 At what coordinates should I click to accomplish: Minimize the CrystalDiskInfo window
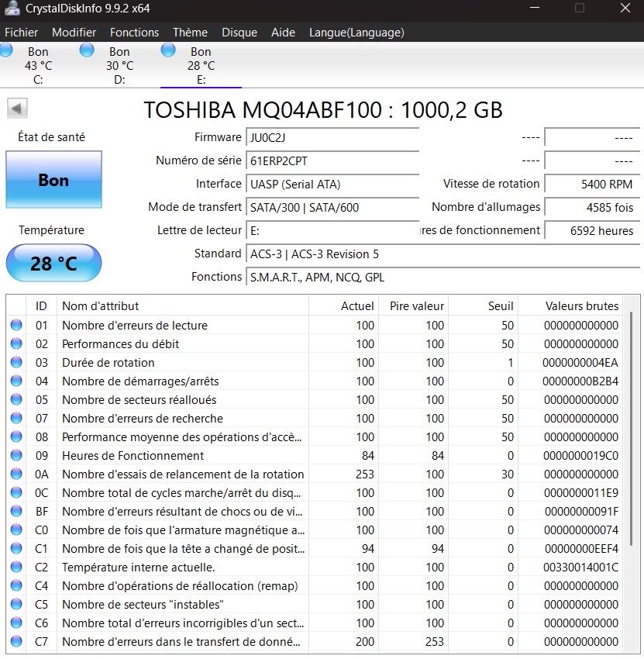coord(535,8)
